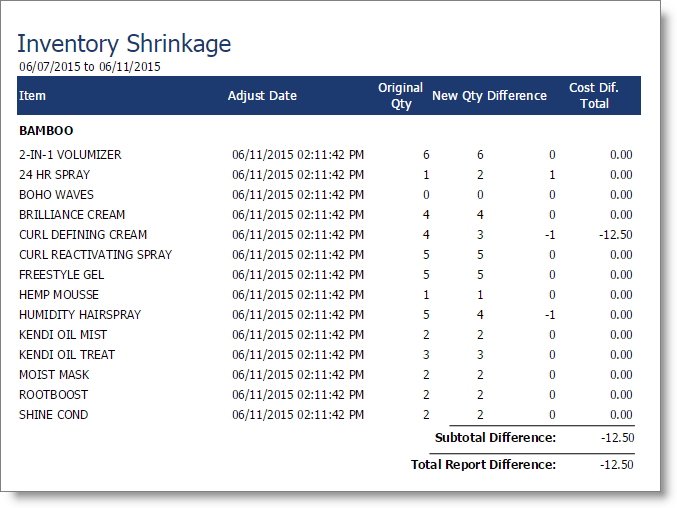Select the report date range text

[89, 67]
